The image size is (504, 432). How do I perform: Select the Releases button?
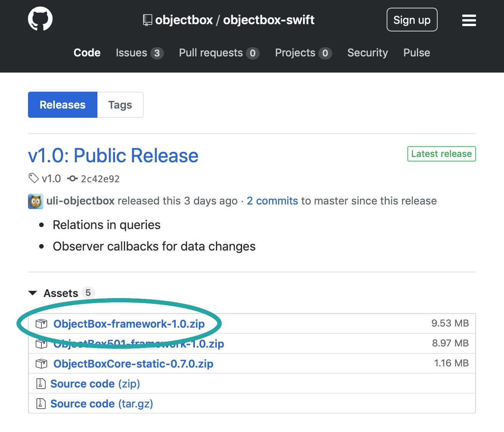tap(63, 105)
